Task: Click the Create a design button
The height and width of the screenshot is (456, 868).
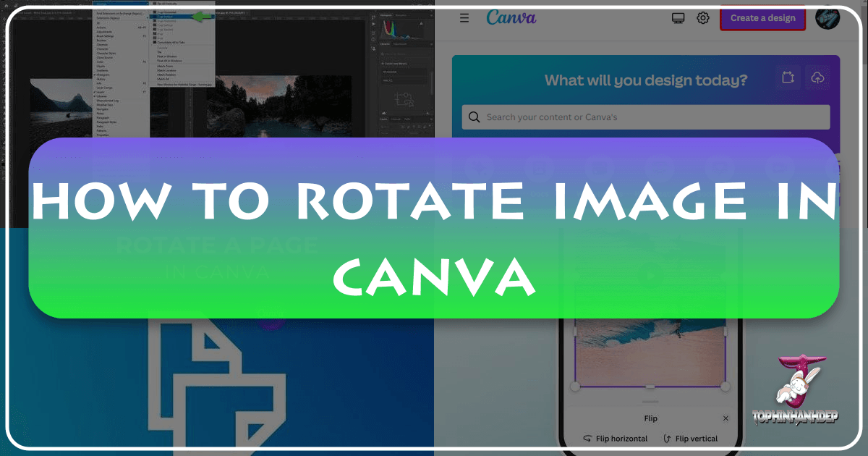Action: [762, 19]
